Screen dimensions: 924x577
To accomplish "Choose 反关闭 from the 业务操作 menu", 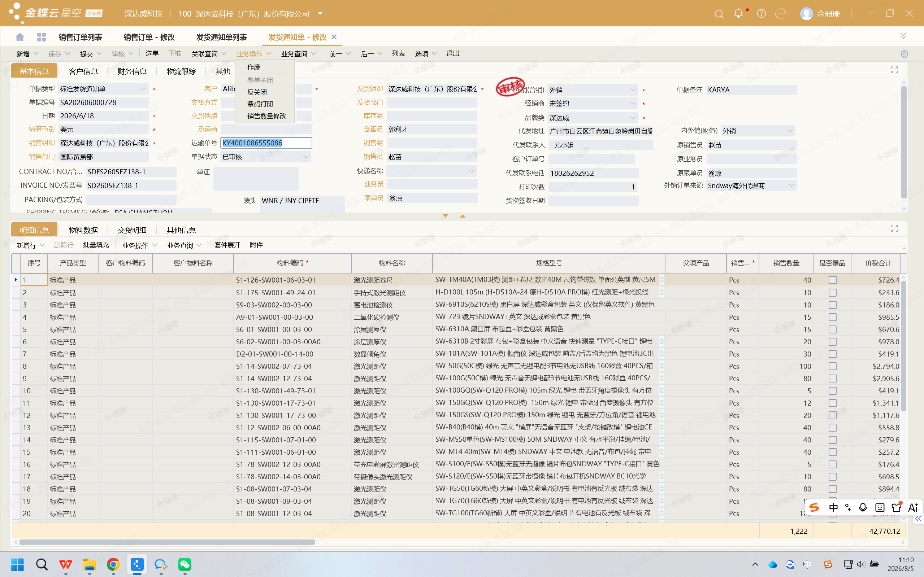I will [x=257, y=92].
